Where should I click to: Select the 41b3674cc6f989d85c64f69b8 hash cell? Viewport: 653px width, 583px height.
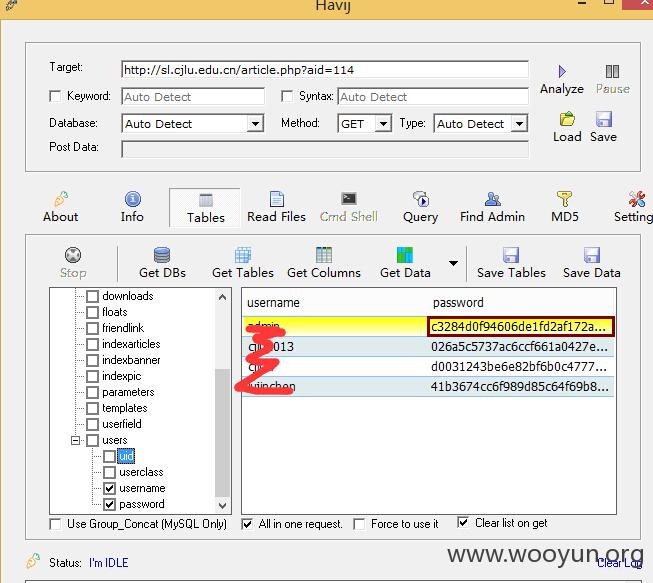[x=520, y=387]
